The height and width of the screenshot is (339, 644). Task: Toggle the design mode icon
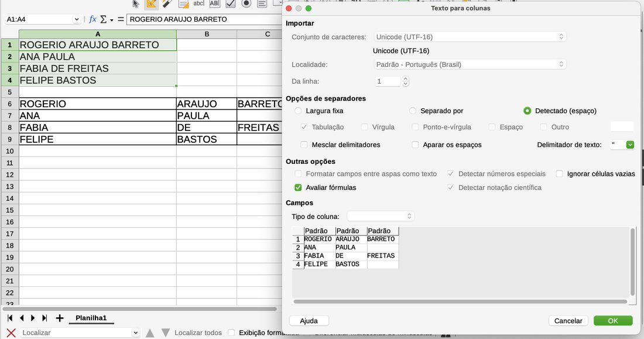[x=151, y=4]
